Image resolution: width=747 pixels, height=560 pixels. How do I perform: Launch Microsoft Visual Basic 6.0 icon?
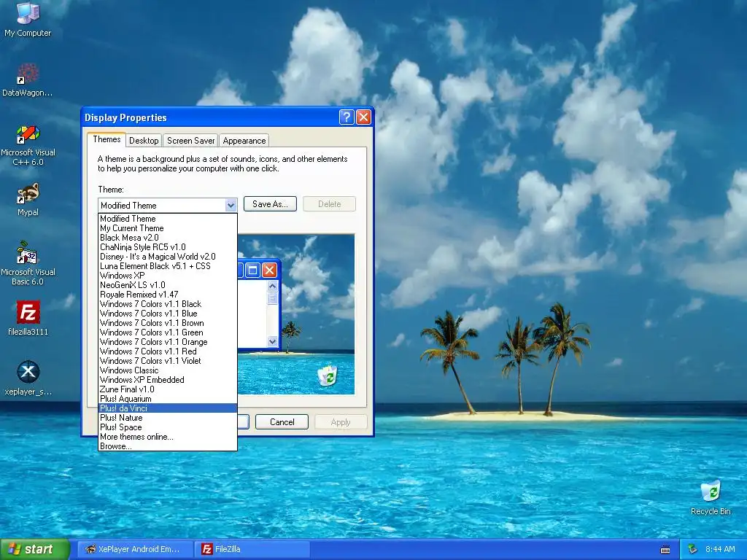(28, 263)
